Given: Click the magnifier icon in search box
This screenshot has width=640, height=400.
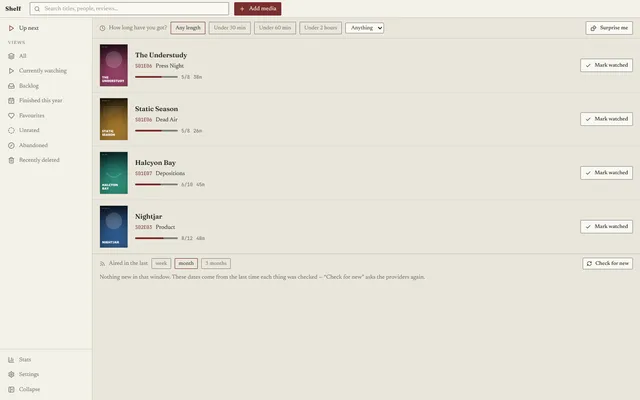Looking at the screenshot, I should 37,9.
